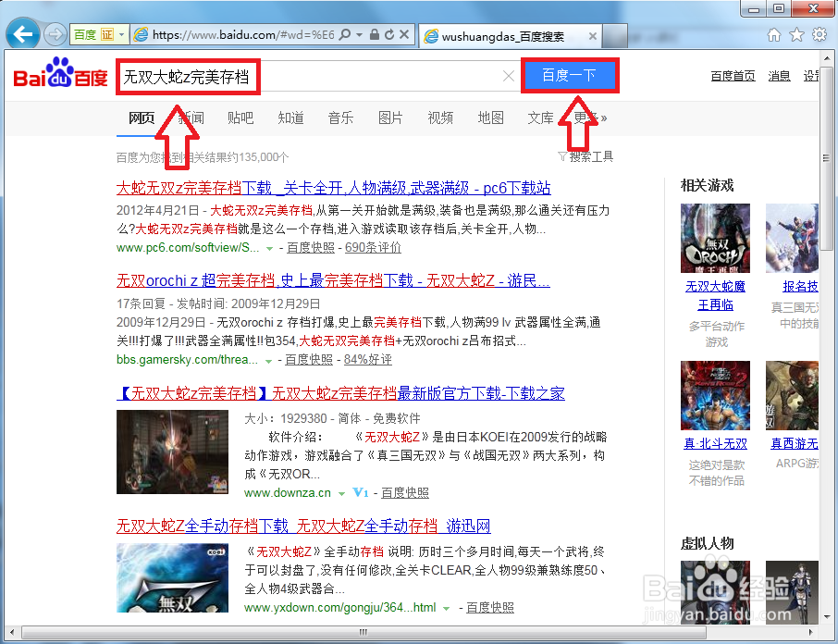Click the page scroll-down arrow
The height and width of the screenshot is (644, 838).
827,617
